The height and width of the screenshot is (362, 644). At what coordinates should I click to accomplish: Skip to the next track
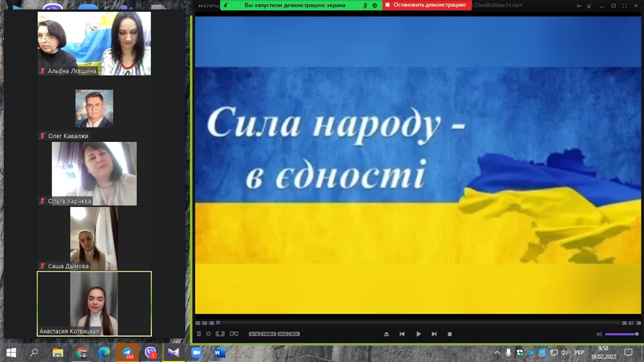click(x=434, y=334)
